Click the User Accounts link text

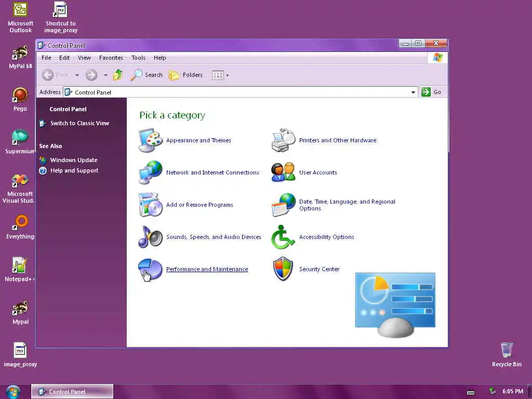point(318,172)
